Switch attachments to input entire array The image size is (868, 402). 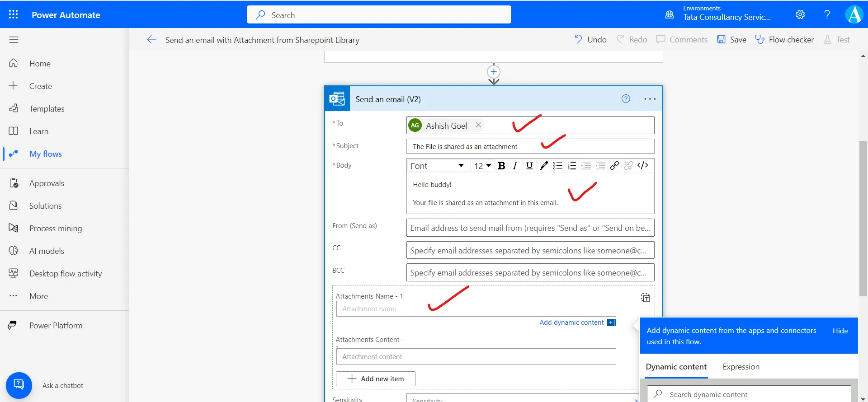646,298
